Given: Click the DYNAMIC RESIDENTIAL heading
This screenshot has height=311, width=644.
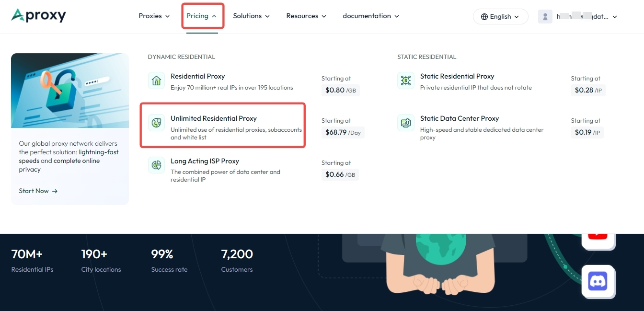Looking at the screenshot, I should [x=182, y=57].
